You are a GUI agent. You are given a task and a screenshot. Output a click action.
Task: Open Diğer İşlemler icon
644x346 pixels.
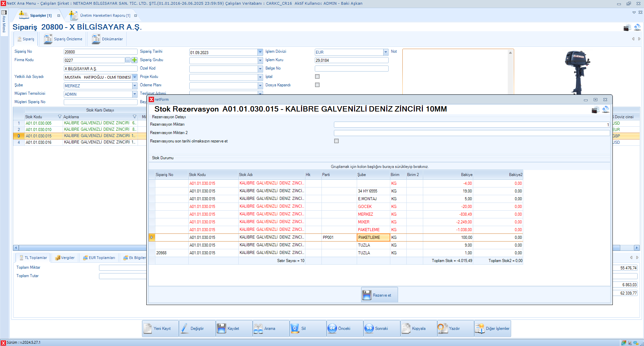(480, 329)
